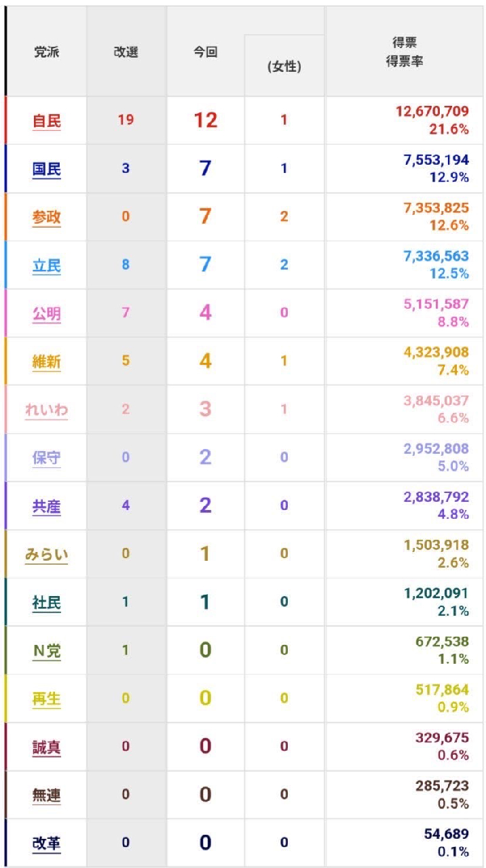Click the 今回 column header
Screen dimensions: 486x868
pos(205,52)
